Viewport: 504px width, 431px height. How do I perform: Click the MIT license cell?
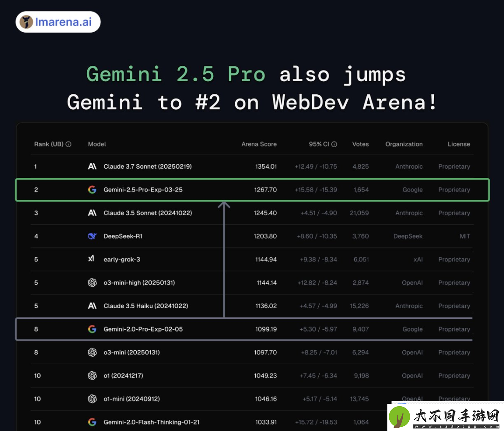point(465,236)
